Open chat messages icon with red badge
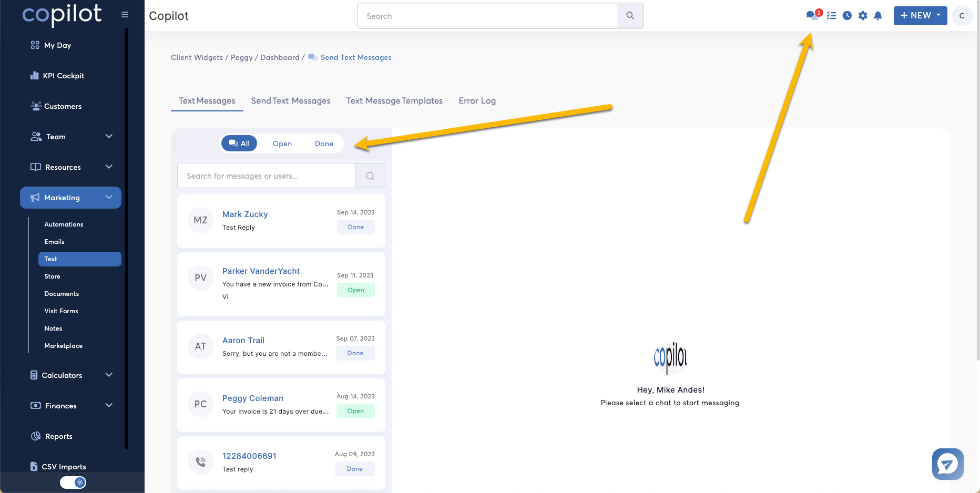Screen dimensions: 980x493 point(813,15)
